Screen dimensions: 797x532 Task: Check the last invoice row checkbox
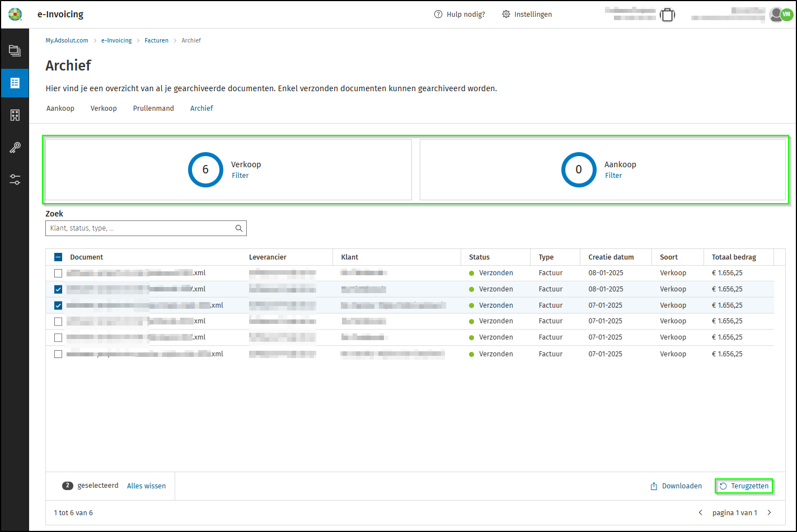click(58, 354)
